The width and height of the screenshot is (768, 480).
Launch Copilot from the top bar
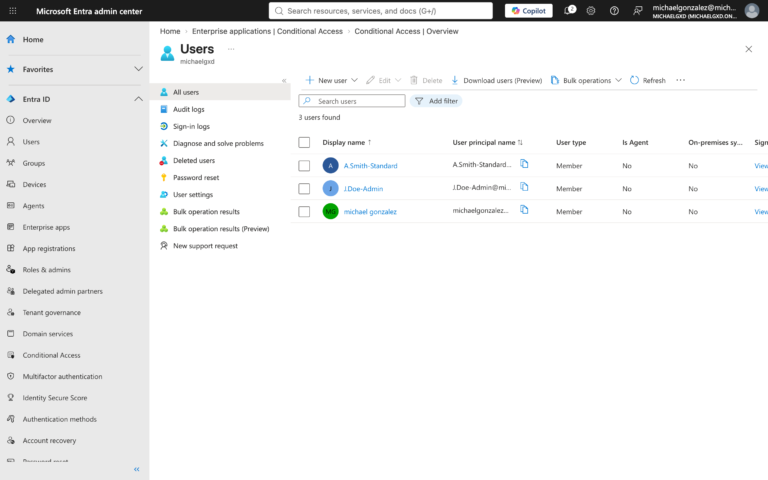click(528, 11)
